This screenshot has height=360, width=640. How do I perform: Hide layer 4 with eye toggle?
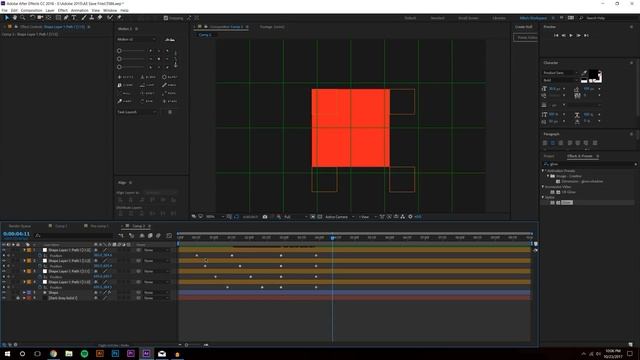[x=4, y=282]
